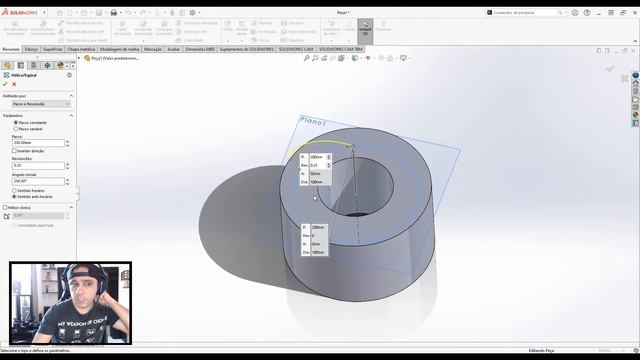Image resolution: width=640 pixels, height=360 pixels.
Task: Click the Passo input field
Action: click(x=38, y=143)
